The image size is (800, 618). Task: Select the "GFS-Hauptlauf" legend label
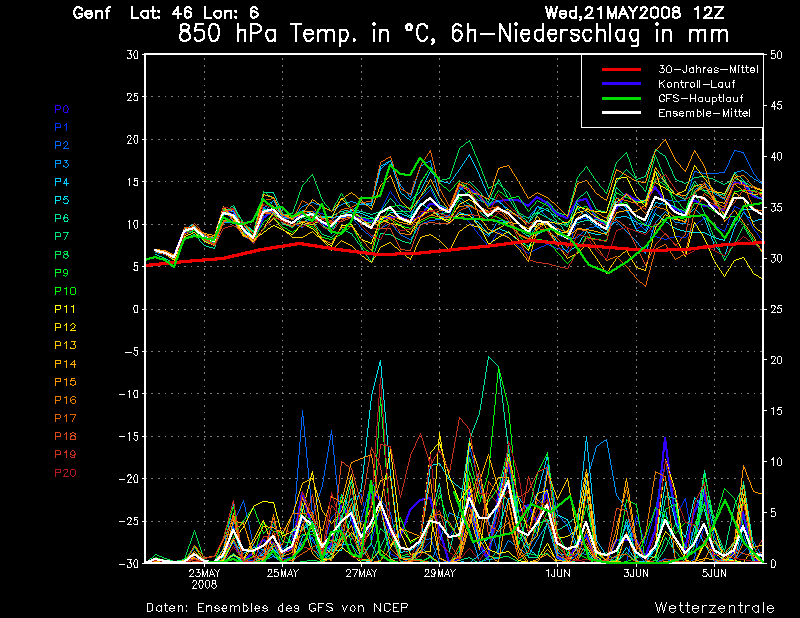(x=701, y=98)
